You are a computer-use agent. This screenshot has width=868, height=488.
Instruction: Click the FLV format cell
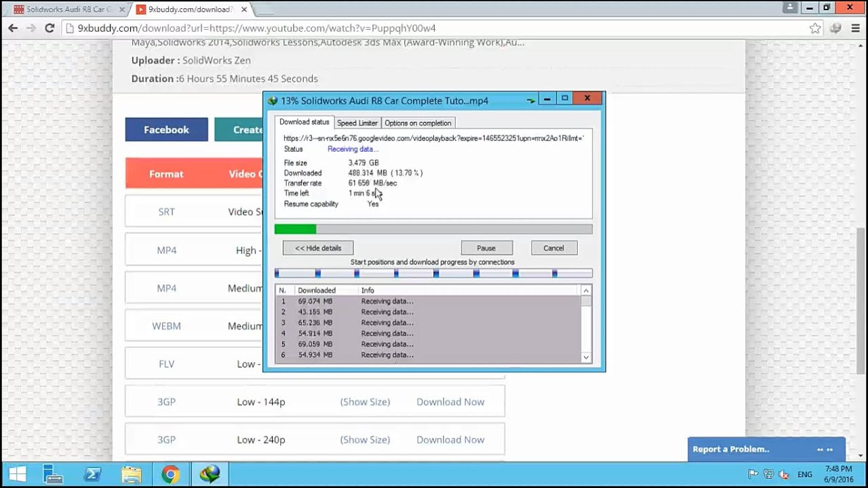pyautogui.click(x=166, y=364)
